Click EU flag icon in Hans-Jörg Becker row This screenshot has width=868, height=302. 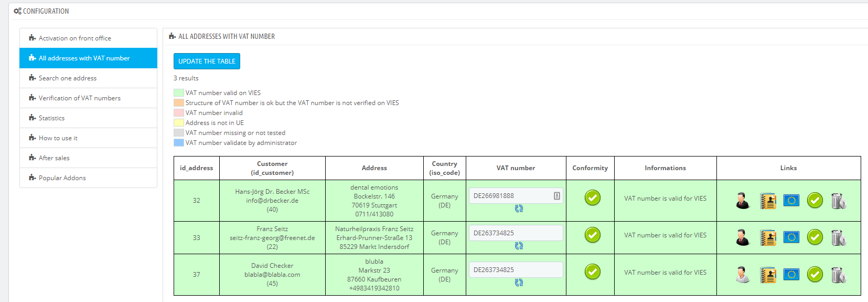(791, 200)
